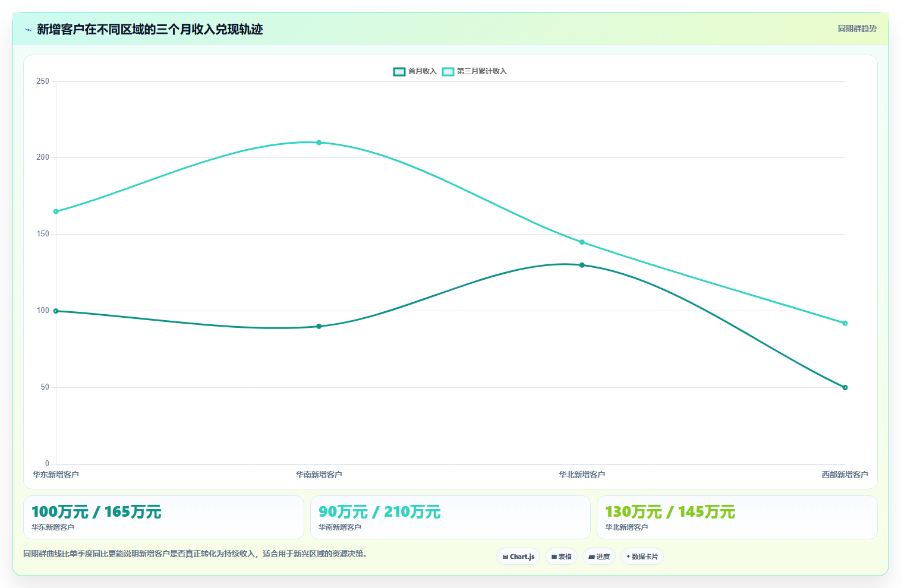
Task: Click the 华南新增客户 caption inside the second data card
Action: [340, 527]
